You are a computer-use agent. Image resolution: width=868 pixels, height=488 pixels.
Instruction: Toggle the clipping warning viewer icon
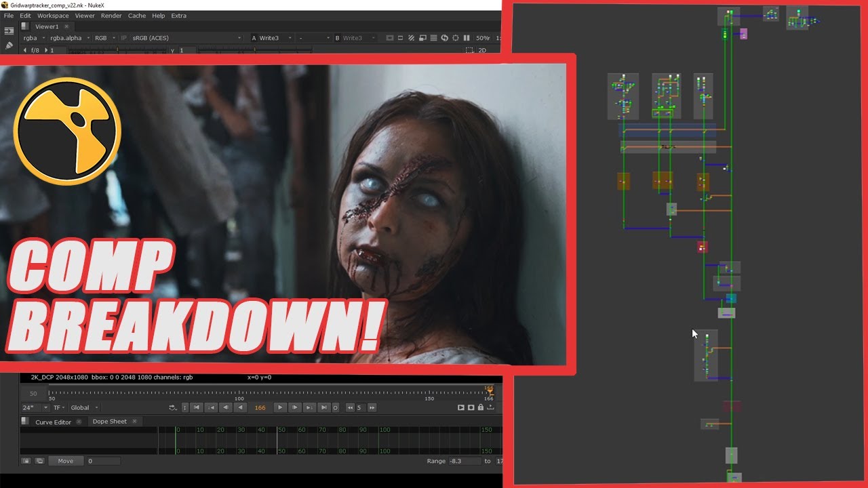390,38
